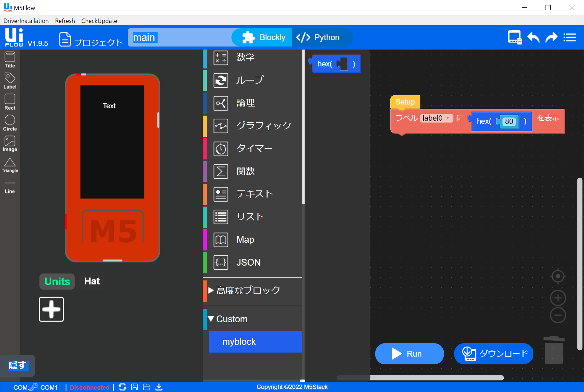
Task: Click the vertical workspace scrollbar
Action: 580,264
